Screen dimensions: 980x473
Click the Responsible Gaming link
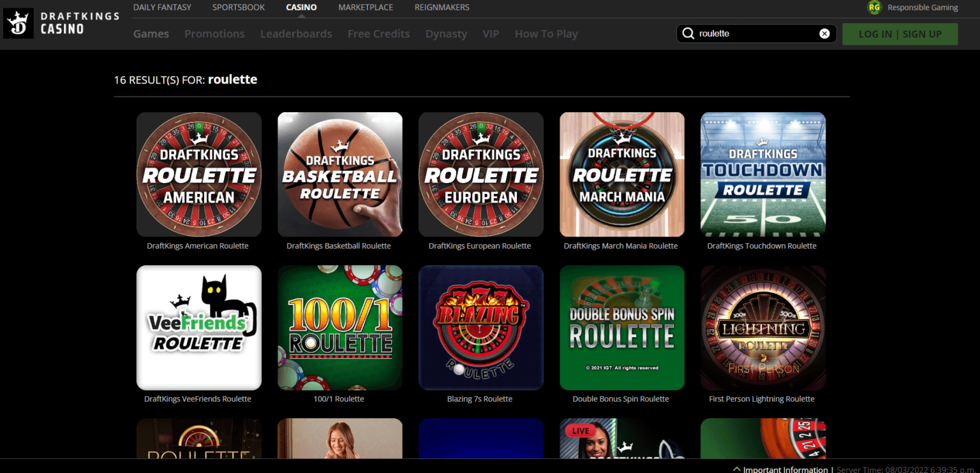923,8
